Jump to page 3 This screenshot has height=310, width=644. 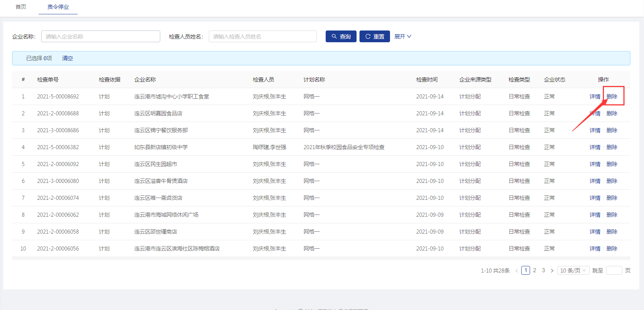(x=543, y=270)
